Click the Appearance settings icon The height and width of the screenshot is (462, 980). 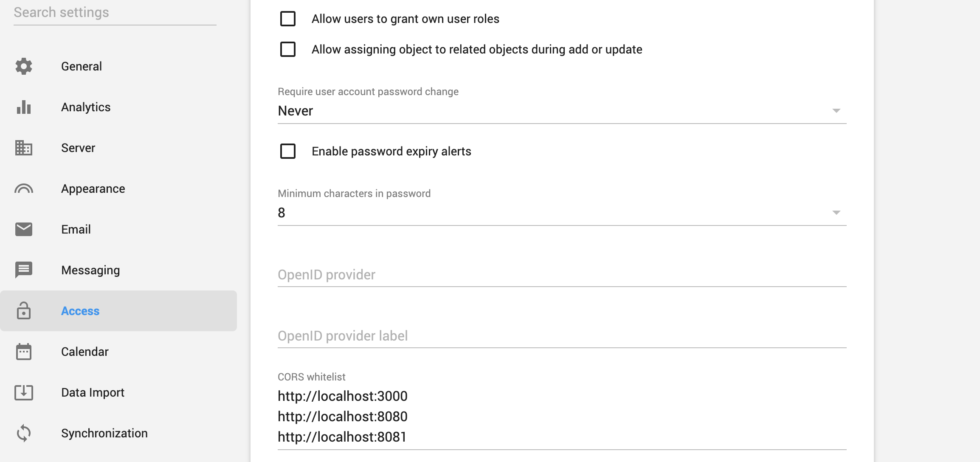pyautogui.click(x=24, y=188)
